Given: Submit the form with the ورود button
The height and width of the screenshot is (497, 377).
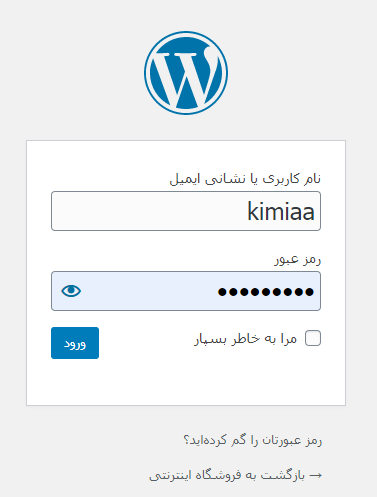Looking at the screenshot, I should coord(75,343).
